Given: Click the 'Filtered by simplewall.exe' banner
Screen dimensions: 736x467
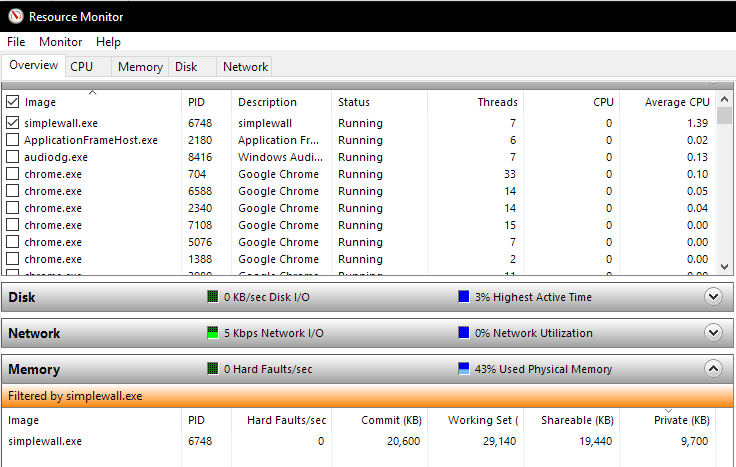Looking at the screenshot, I should point(368,396).
